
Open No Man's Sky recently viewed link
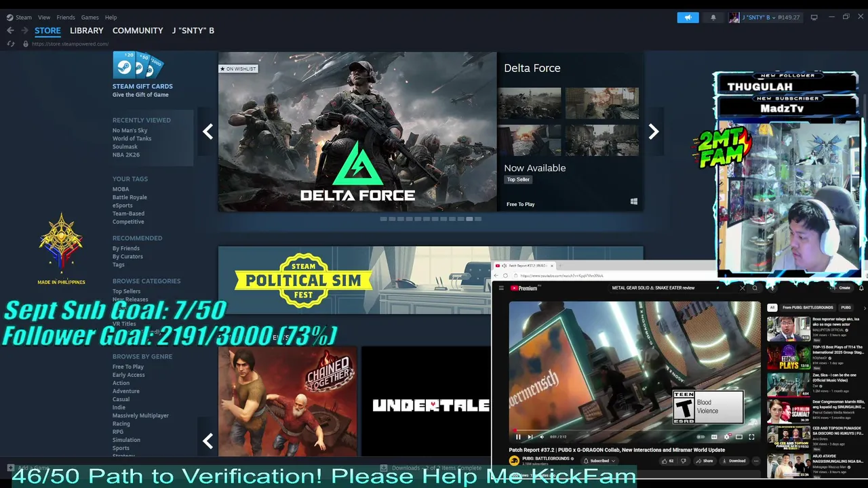coord(130,130)
